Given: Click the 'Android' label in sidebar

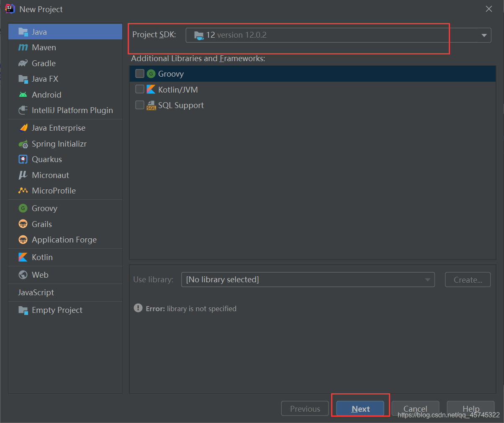Looking at the screenshot, I should point(46,95).
